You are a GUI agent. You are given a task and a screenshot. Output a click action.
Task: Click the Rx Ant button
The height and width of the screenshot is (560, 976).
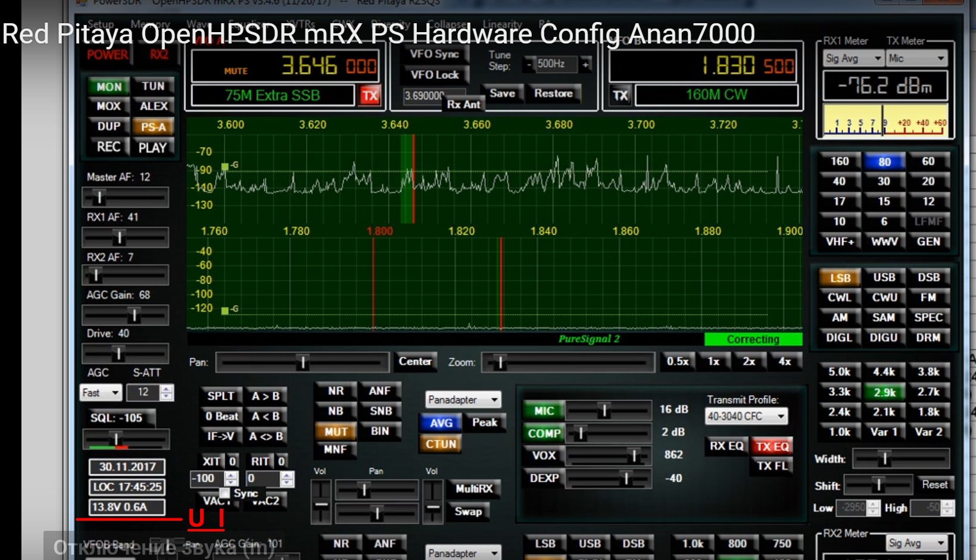(x=463, y=104)
